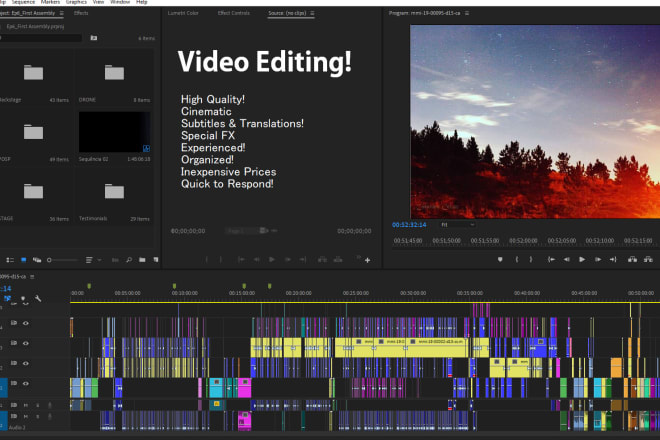The height and width of the screenshot is (440, 660).
Task: Open Sequence menu in menu bar
Action: click(x=23, y=2)
